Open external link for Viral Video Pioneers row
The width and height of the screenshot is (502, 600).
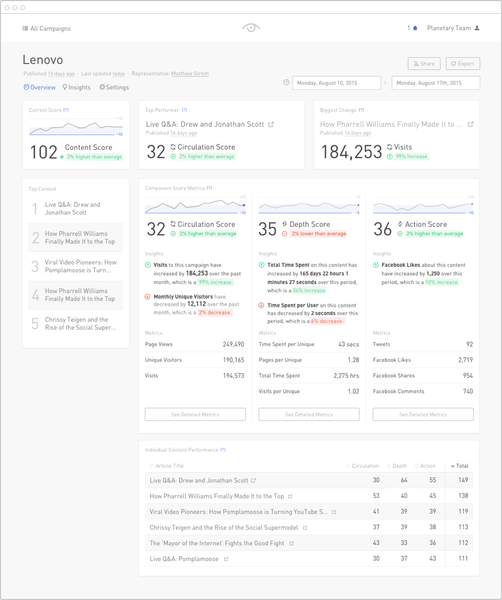coord(334,512)
